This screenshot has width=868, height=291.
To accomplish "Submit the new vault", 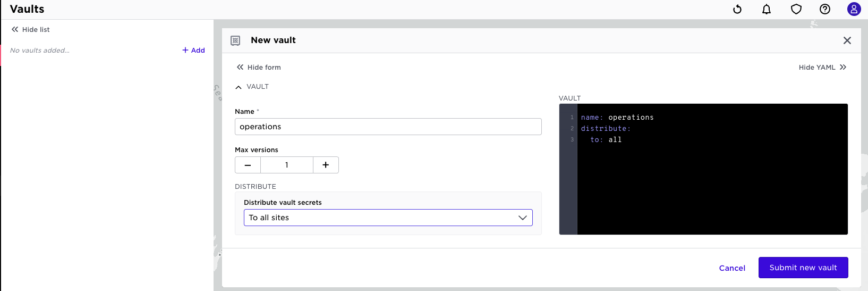I will pos(803,268).
